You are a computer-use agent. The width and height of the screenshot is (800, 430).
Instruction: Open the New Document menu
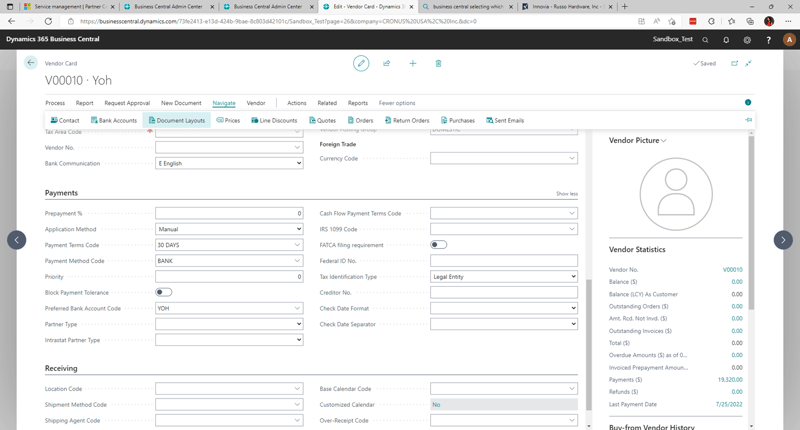(x=181, y=103)
